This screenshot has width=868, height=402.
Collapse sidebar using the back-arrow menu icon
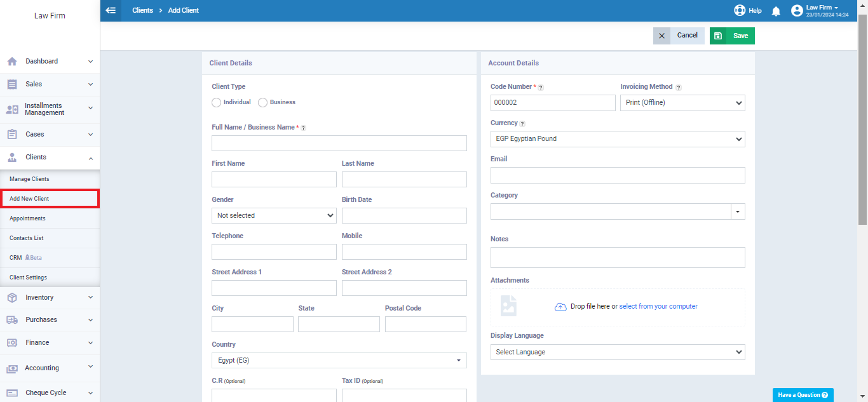pyautogui.click(x=111, y=10)
